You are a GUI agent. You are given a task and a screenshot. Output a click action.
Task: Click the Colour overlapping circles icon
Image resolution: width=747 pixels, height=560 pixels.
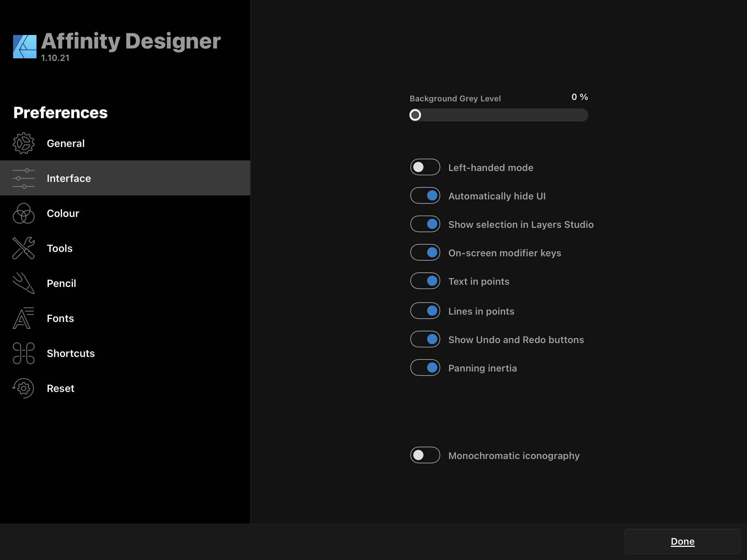pyautogui.click(x=24, y=213)
